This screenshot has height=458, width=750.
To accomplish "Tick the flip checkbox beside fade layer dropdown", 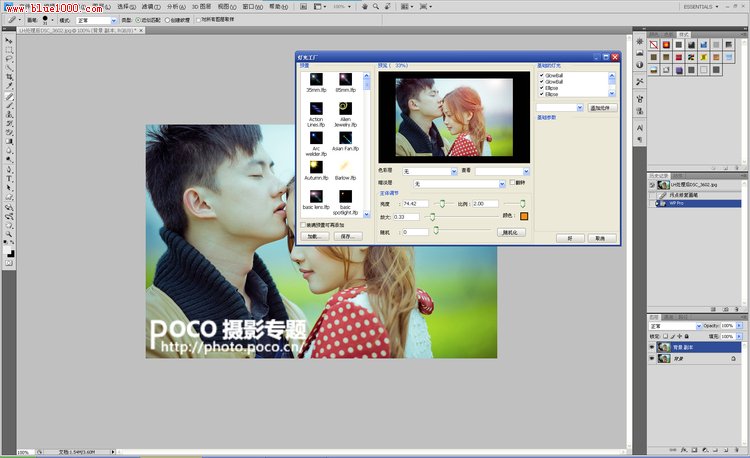I will 512,183.
